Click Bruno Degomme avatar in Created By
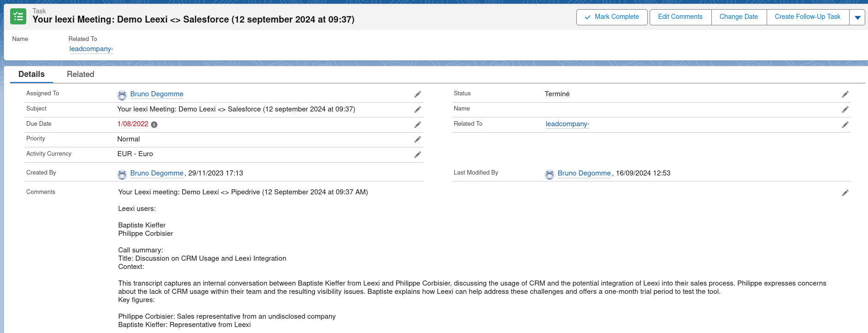 pos(122,174)
